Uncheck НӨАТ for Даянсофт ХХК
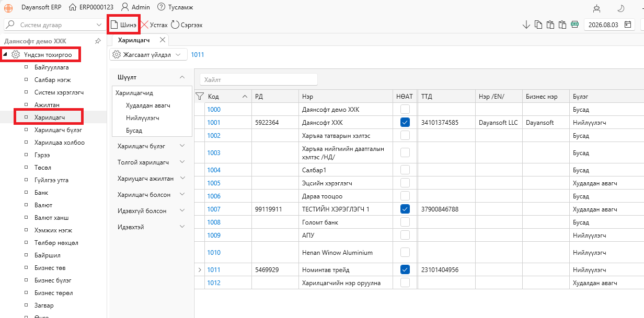This screenshot has width=644, height=318. pyautogui.click(x=405, y=123)
